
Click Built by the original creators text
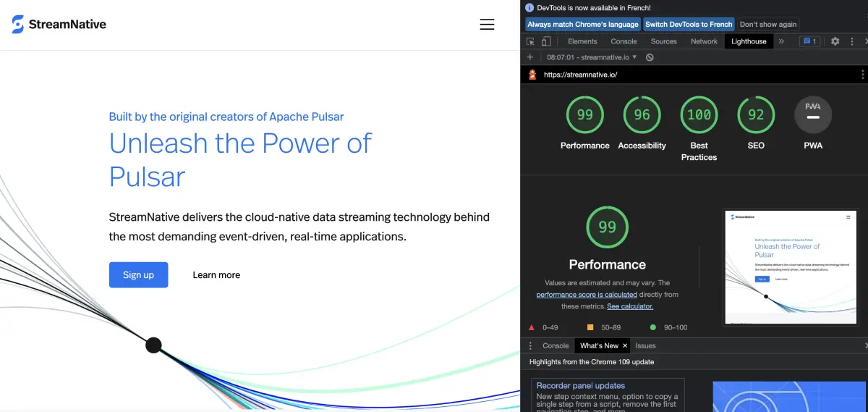click(226, 117)
